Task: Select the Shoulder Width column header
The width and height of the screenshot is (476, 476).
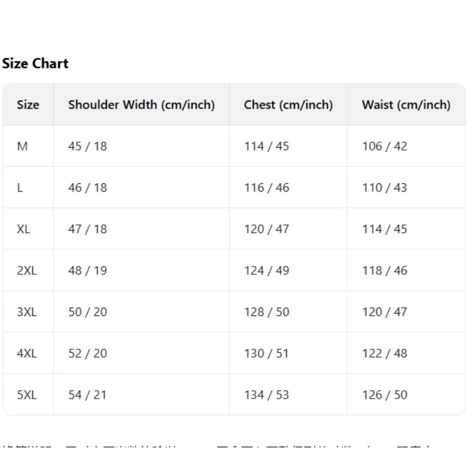Action: point(141,105)
